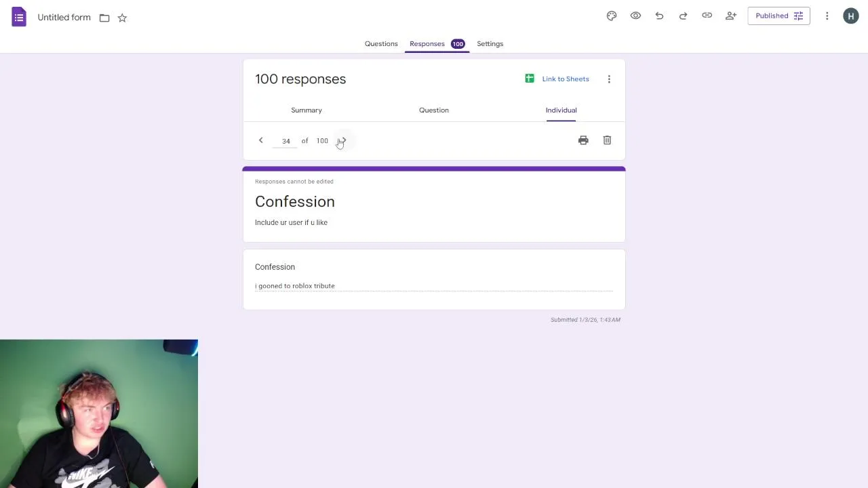Star the Untitled form

click(122, 18)
